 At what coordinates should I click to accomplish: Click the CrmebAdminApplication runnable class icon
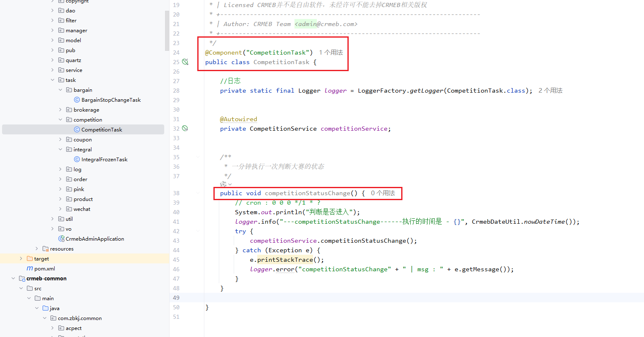point(61,239)
